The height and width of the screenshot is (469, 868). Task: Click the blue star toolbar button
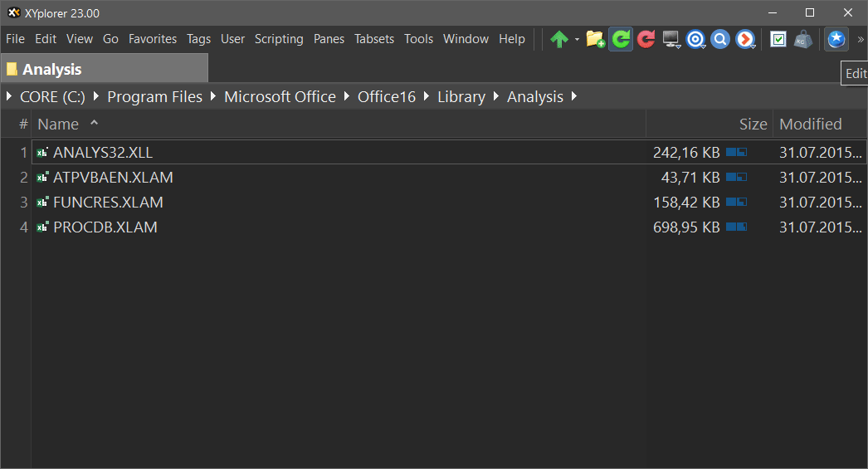tap(836, 39)
